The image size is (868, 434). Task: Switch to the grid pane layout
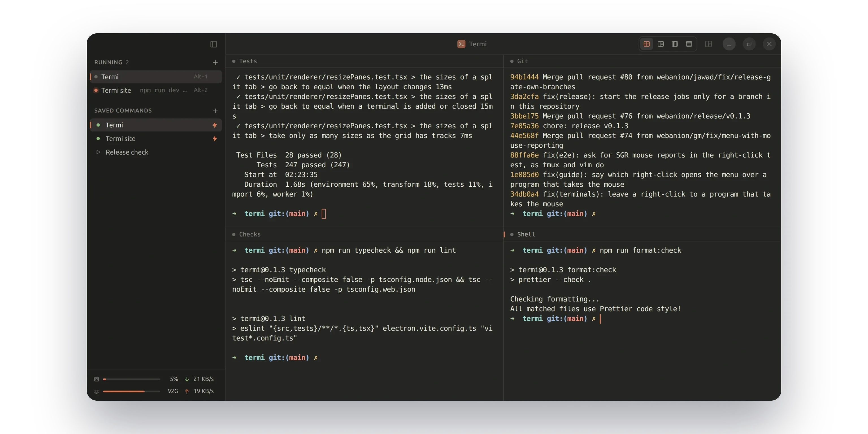click(x=646, y=44)
